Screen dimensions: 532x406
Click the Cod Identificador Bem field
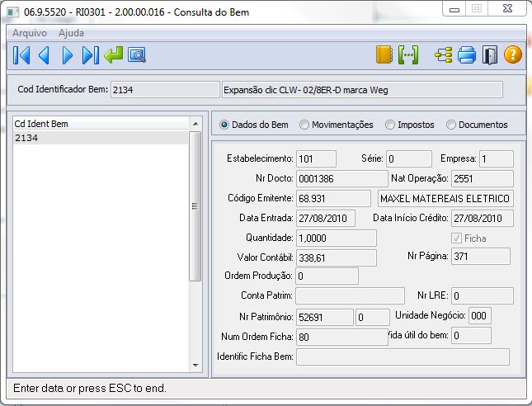pos(165,90)
